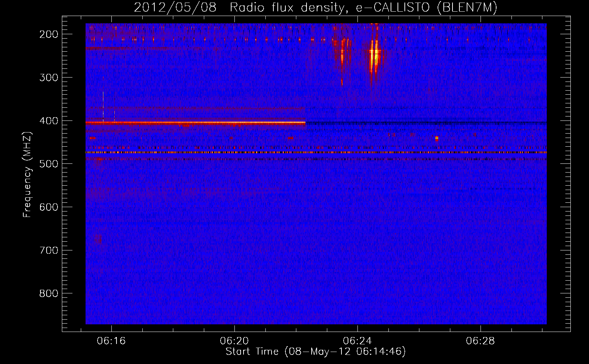Click the 300 frequency tick label

[49, 78]
